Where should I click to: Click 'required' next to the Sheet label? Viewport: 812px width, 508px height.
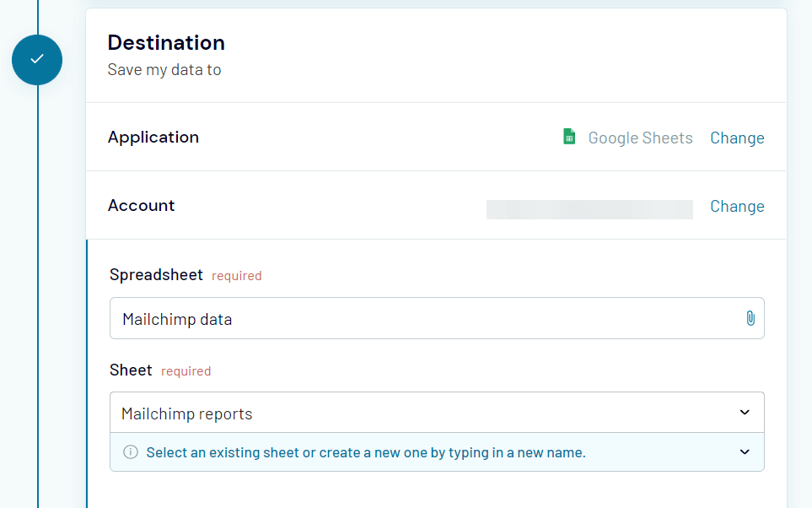tap(186, 371)
